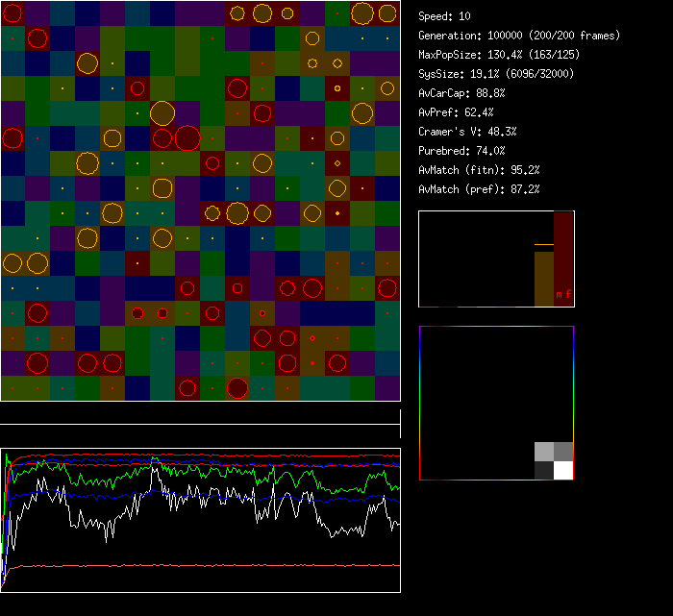The width and height of the screenshot is (673, 616).
Task: Click the Speed: 10 readout
Action: tap(444, 16)
